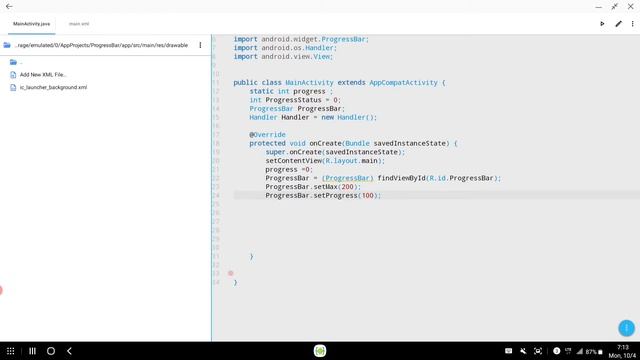Click the protected void onCreate line
640x360 pixels.
pyautogui.click(x=353, y=144)
